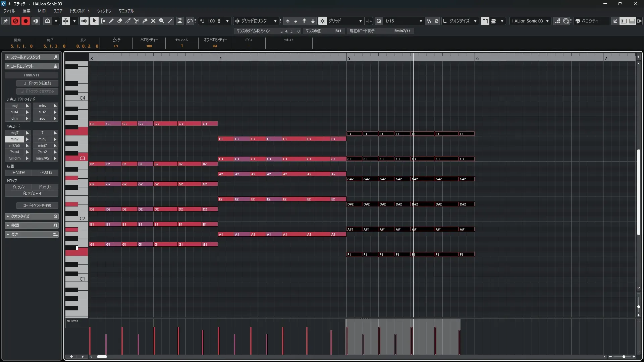Image resolution: width=644 pixels, height=362 pixels.
Task: Select the Mute X tool
Action: point(153,21)
